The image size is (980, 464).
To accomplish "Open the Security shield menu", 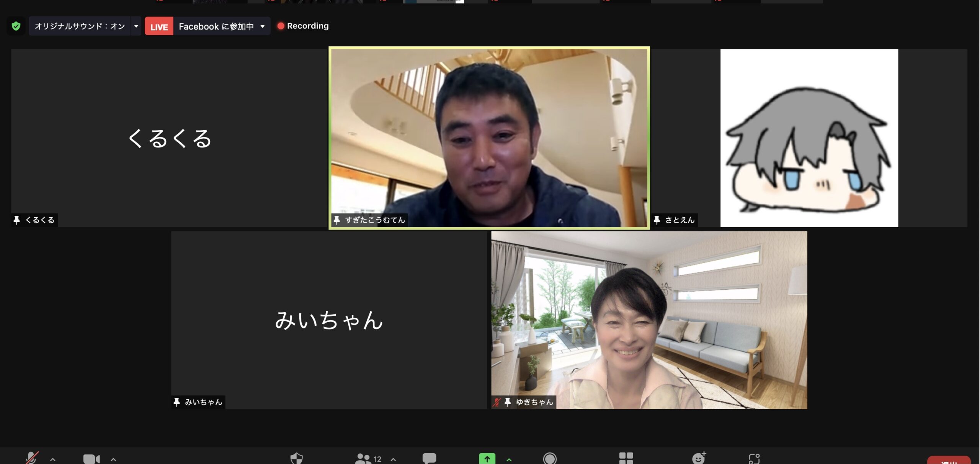I will click(x=296, y=458).
